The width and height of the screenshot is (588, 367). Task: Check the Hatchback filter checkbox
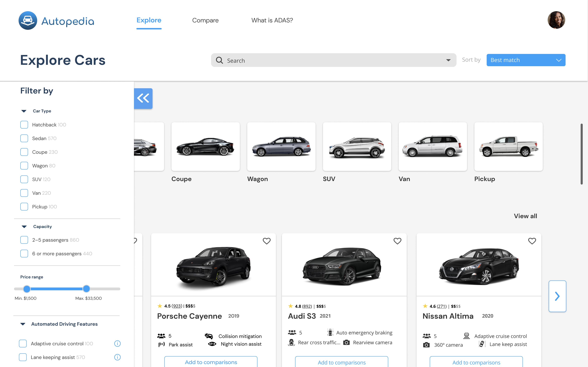click(x=24, y=124)
